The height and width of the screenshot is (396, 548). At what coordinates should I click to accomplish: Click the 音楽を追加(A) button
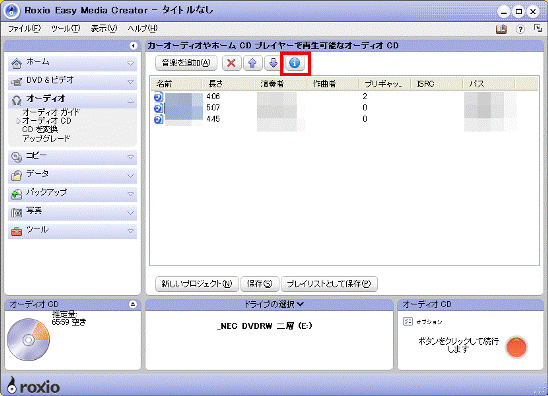pos(186,63)
